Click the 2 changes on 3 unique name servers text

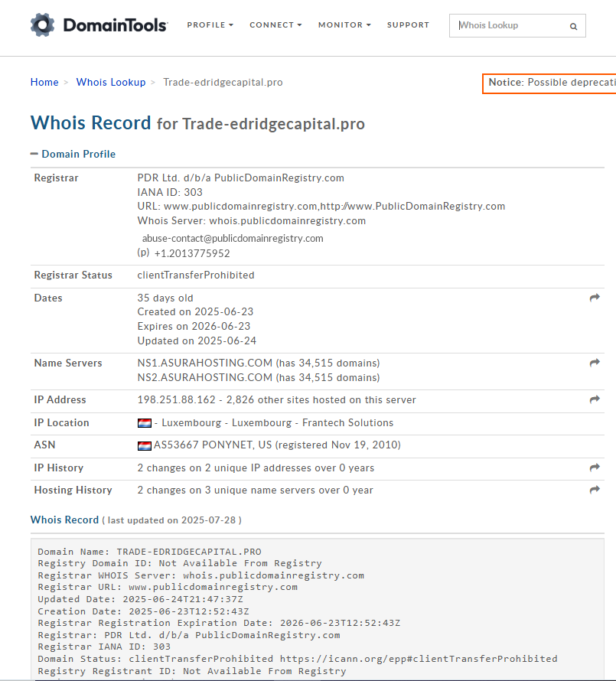[x=256, y=490]
